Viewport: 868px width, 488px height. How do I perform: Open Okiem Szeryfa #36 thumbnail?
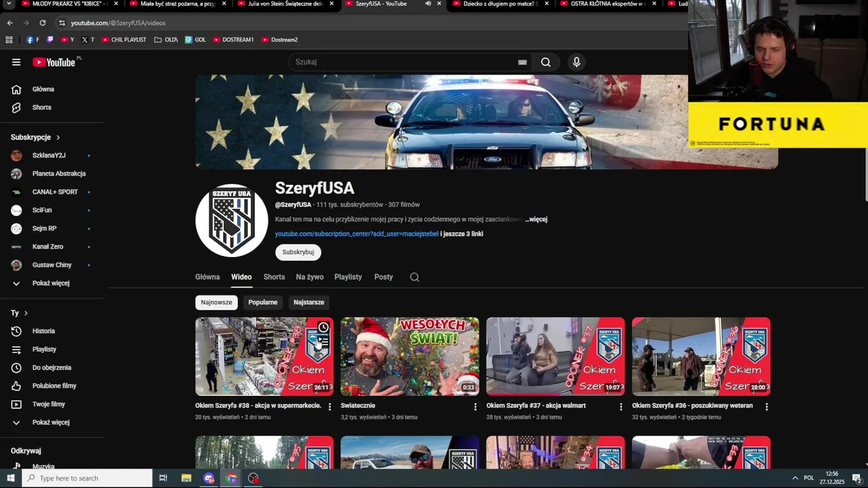[x=701, y=357]
